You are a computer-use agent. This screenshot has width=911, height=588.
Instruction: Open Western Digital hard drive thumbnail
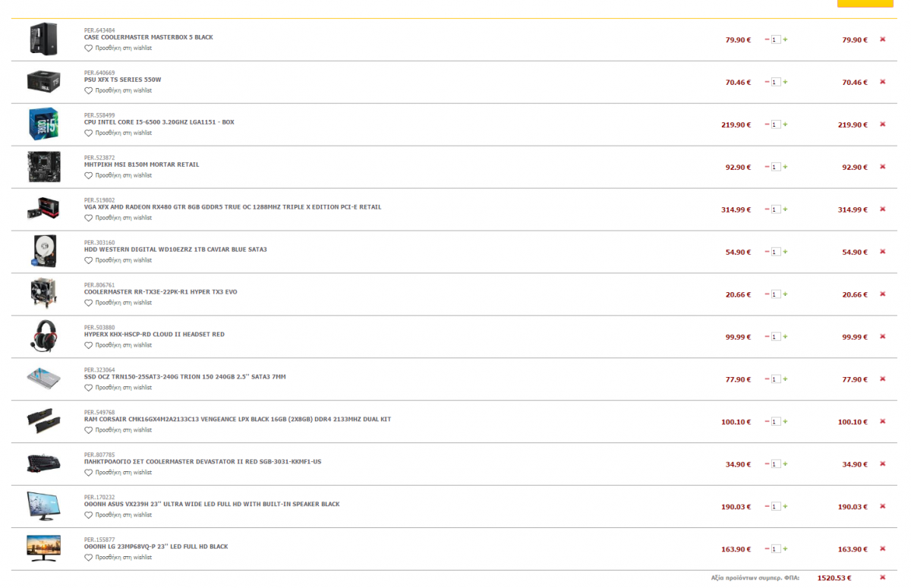click(43, 252)
